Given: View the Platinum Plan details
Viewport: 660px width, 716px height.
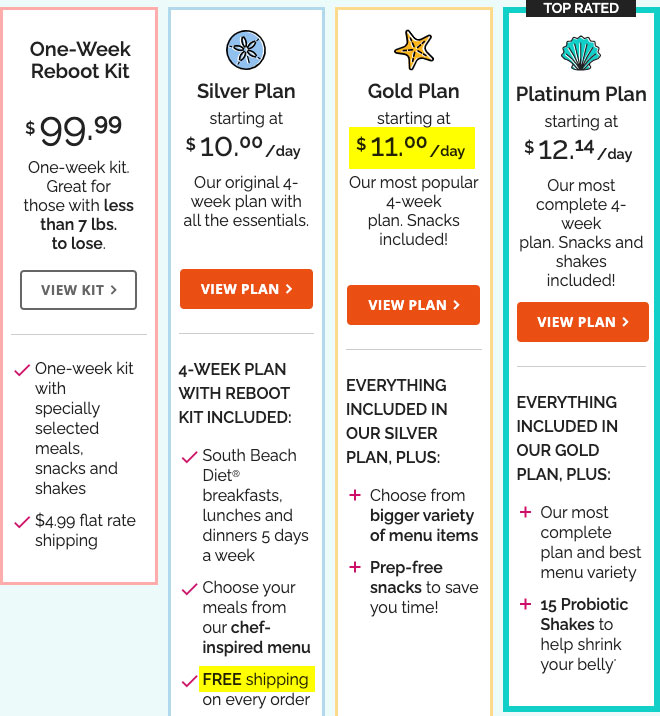Looking at the screenshot, I should click(583, 322).
